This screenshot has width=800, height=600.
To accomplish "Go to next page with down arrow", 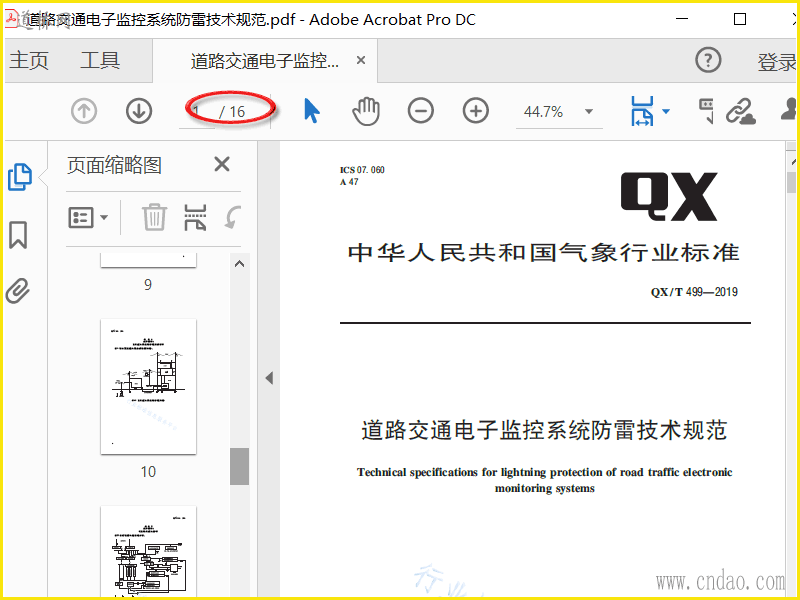I will coord(139,111).
